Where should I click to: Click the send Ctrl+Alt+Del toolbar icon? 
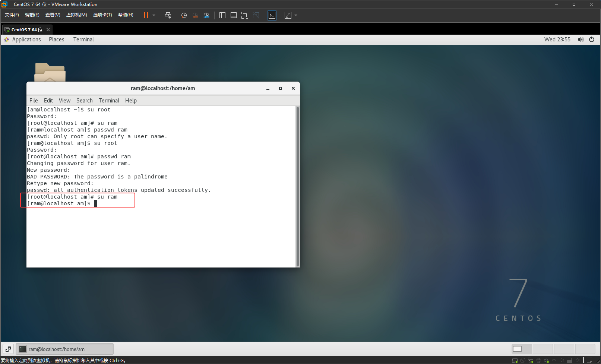(168, 15)
